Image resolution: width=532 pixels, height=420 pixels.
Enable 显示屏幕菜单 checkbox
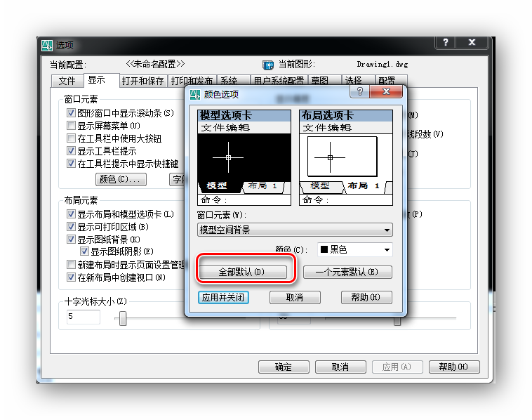click(x=71, y=125)
